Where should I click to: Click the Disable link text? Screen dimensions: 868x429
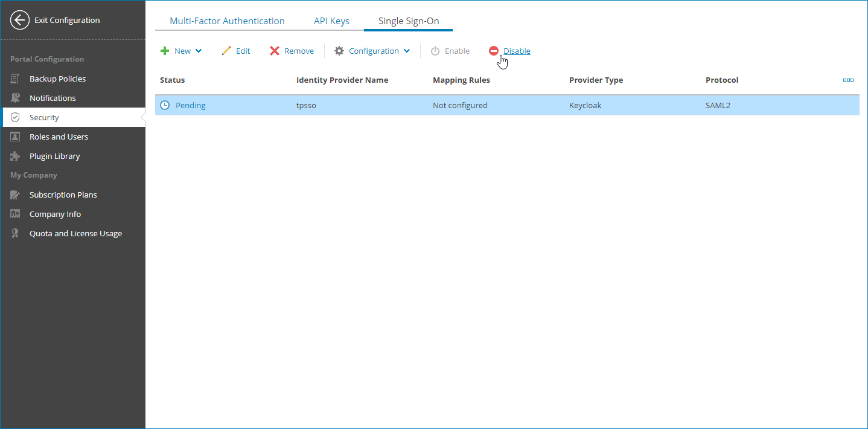[x=517, y=51]
